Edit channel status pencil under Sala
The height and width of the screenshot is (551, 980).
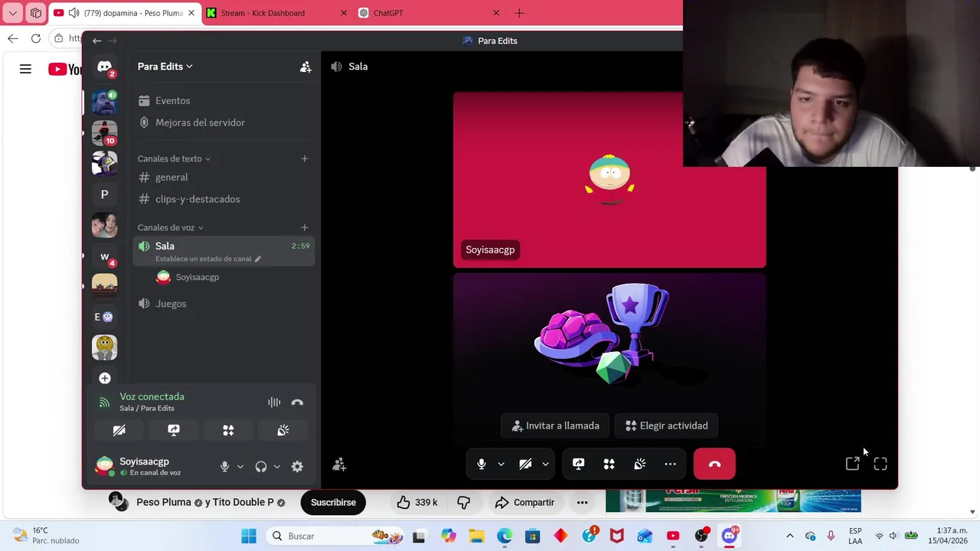point(258,259)
